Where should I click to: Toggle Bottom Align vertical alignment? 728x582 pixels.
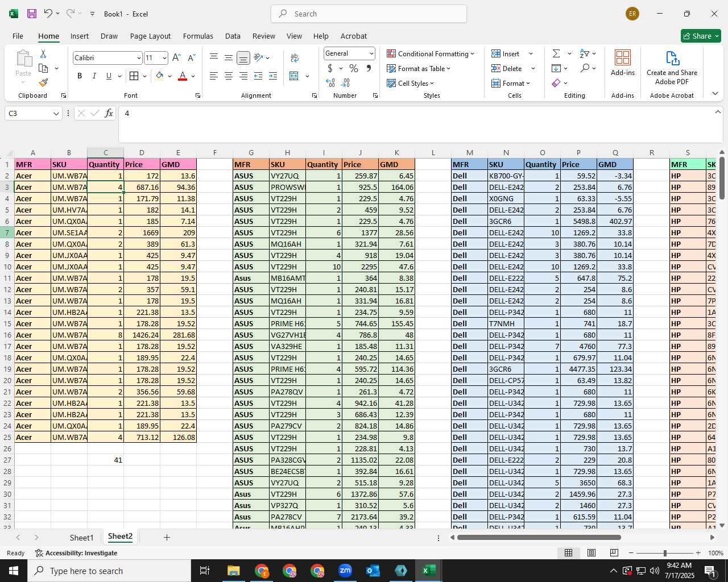243,58
